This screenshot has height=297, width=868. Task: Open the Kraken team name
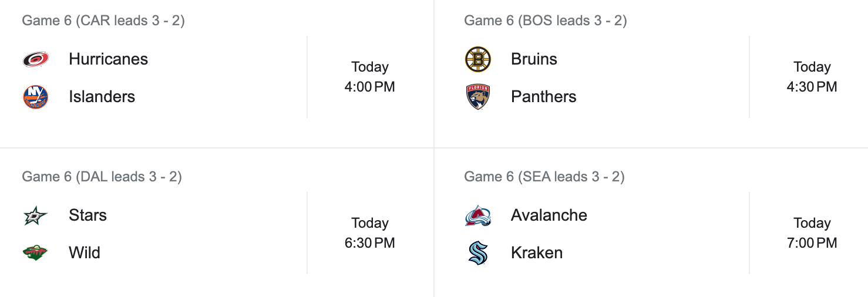click(x=537, y=253)
